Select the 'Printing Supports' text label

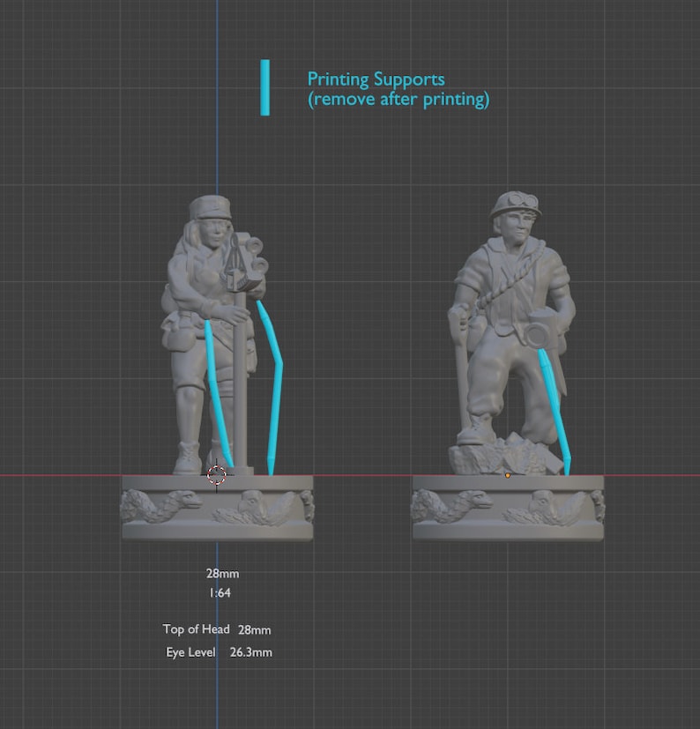[x=376, y=80]
